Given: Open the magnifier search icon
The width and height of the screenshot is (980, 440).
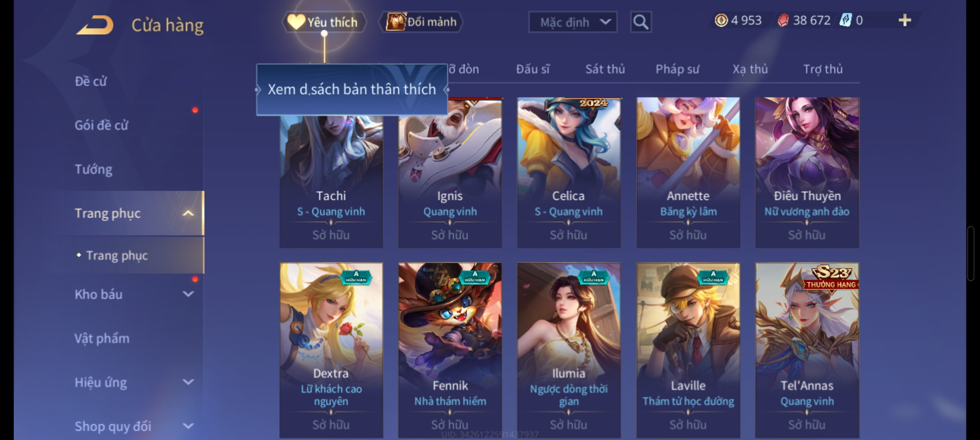Looking at the screenshot, I should pyautogui.click(x=641, y=22).
